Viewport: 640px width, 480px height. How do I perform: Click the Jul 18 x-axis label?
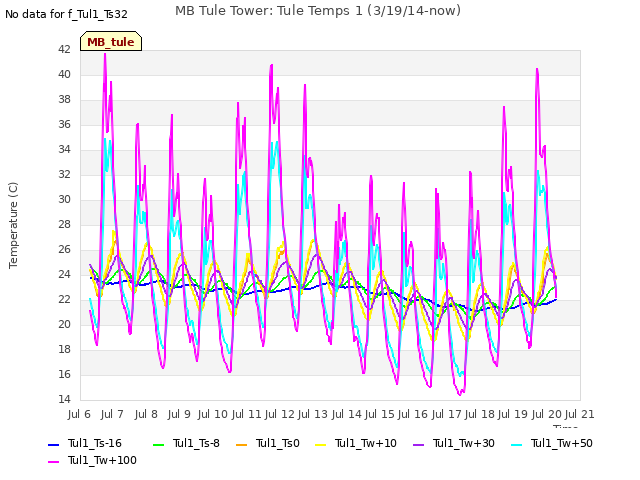point(480,414)
